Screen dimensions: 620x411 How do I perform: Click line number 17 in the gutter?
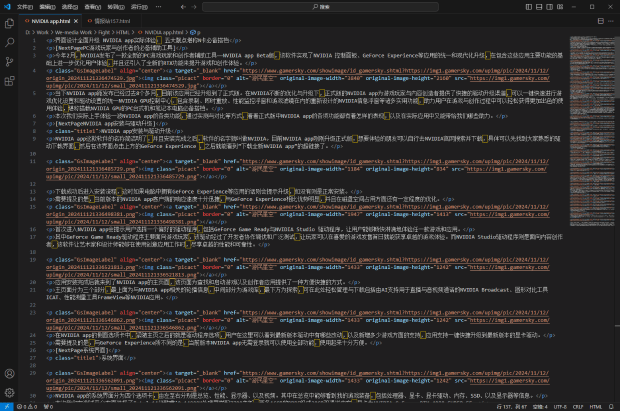click(33, 237)
